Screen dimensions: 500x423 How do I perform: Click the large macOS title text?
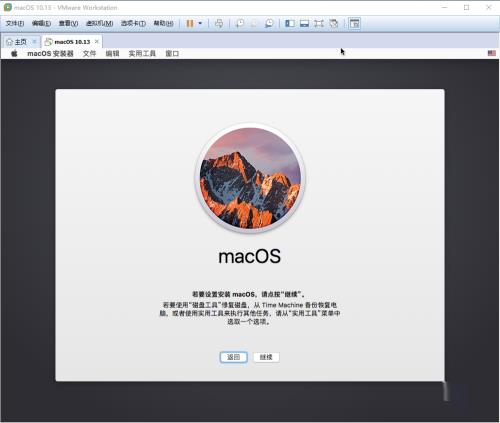tap(249, 256)
